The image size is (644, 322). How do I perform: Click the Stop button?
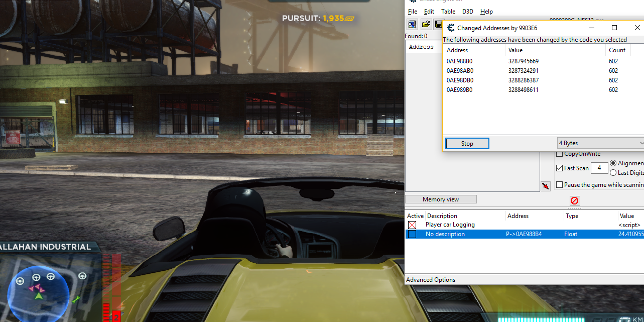tap(467, 144)
